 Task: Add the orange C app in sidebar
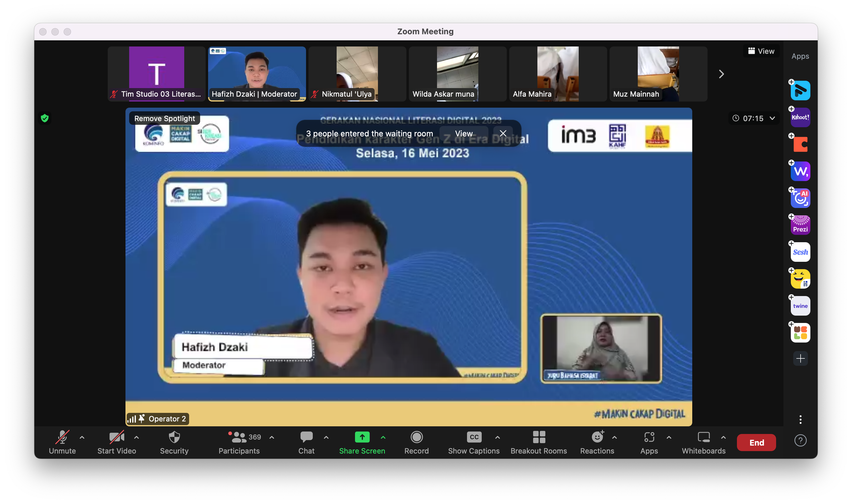[x=800, y=144]
